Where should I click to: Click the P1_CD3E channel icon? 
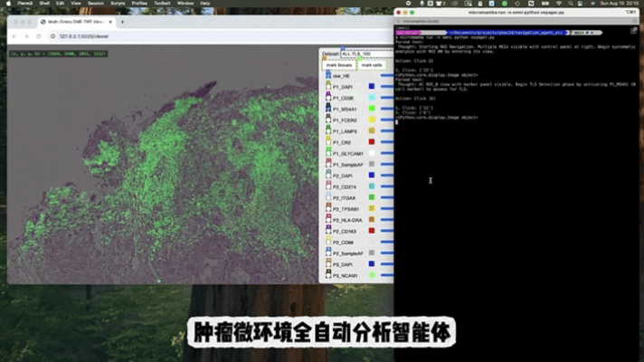pyautogui.click(x=327, y=98)
